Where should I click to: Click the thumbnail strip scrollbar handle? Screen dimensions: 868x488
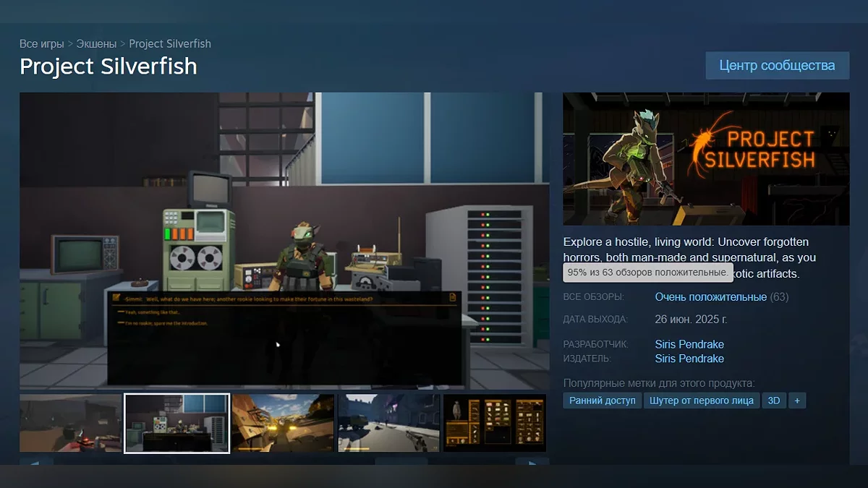click(401, 461)
